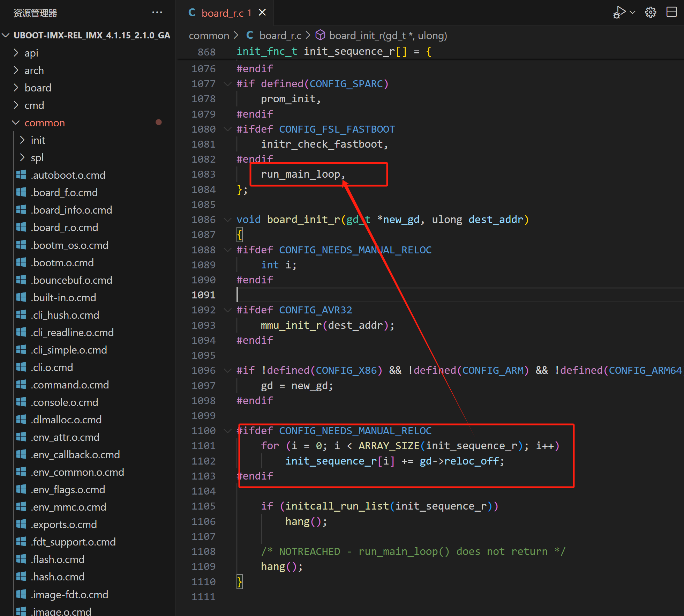684x616 pixels.
Task: Click the board_init_r symbol cube icon in the breadcrumb
Action: (320, 35)
